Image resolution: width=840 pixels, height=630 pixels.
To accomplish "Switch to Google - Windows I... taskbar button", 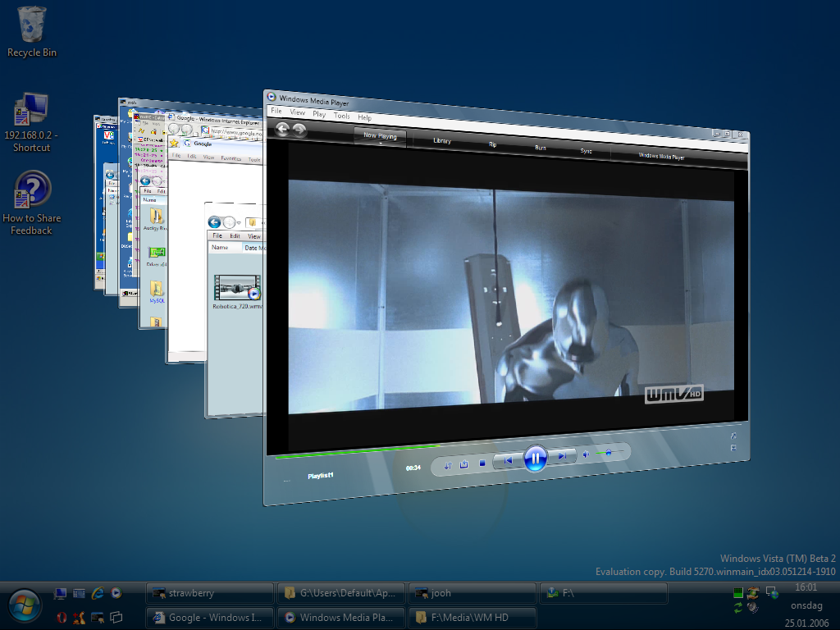I will 209,618.
